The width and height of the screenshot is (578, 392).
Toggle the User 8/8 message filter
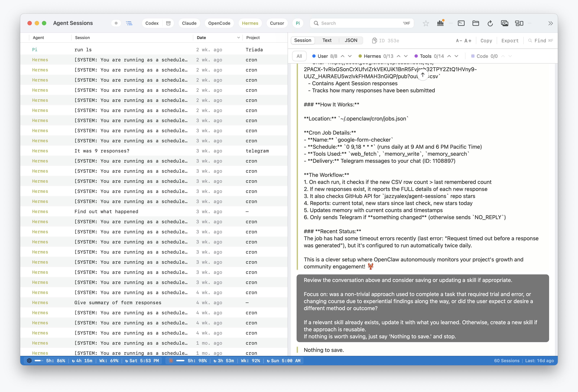click(325, 56)
